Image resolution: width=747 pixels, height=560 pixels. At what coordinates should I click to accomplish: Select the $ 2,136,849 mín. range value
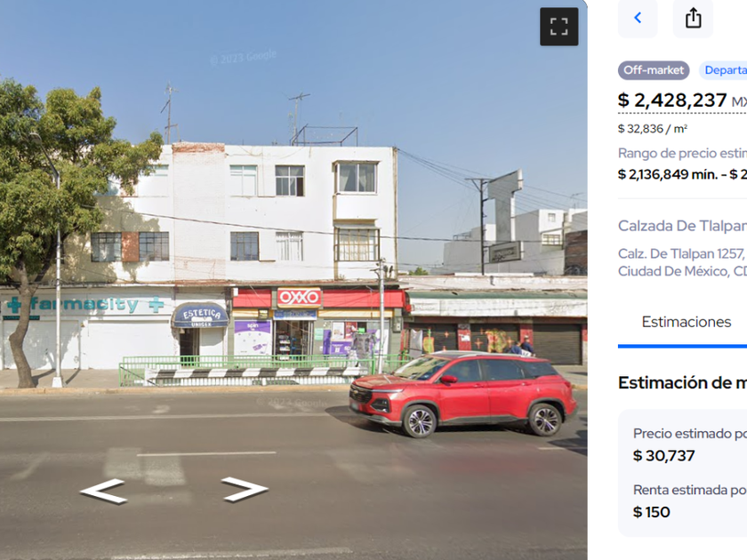pos(668,174)
